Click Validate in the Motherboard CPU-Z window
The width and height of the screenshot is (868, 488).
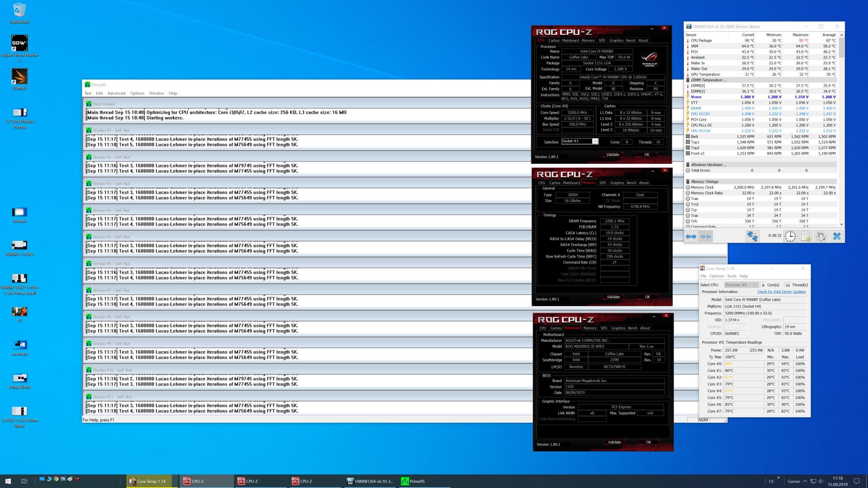click(x=614, y=442)
